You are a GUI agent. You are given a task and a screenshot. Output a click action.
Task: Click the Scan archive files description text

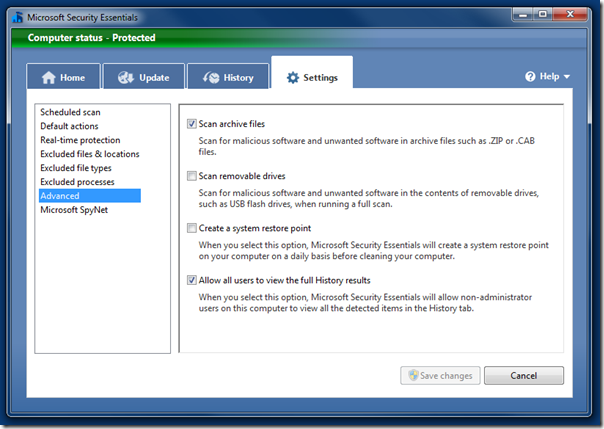point(367,146)
